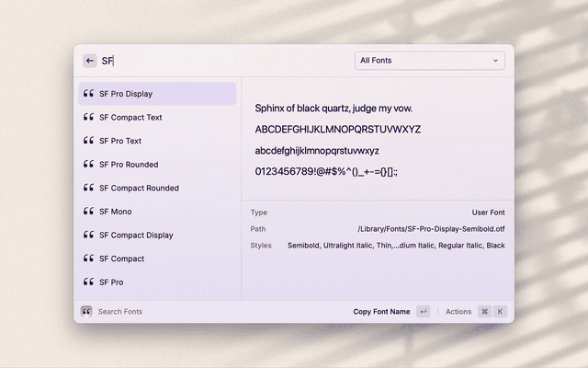Click the Search Fonts extension icon

(x=86, y=312)
